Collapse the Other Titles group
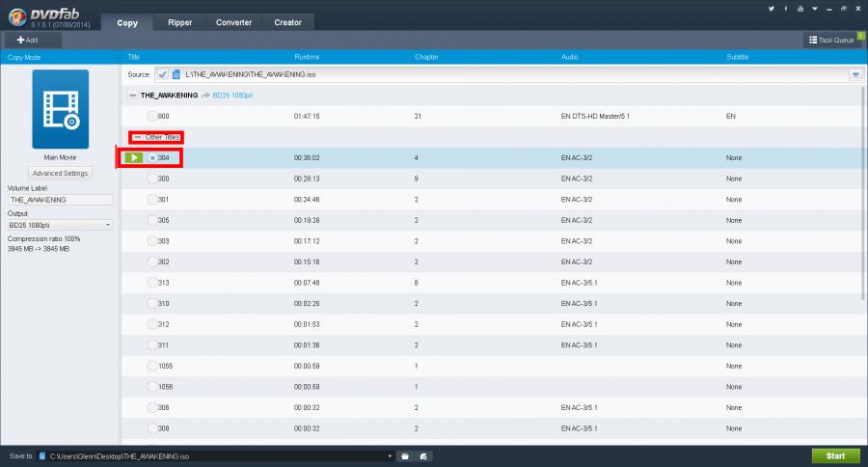 137,137
